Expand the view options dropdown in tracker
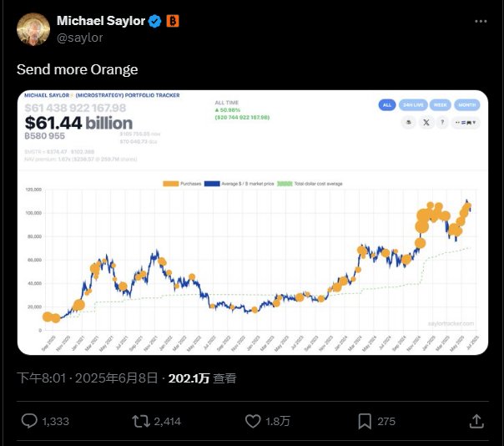 click(466, 123)
